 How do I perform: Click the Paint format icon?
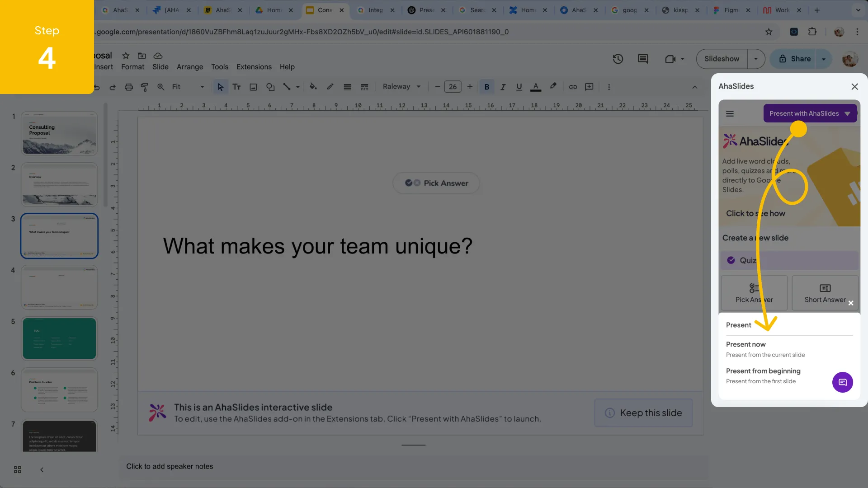(145, 87)
